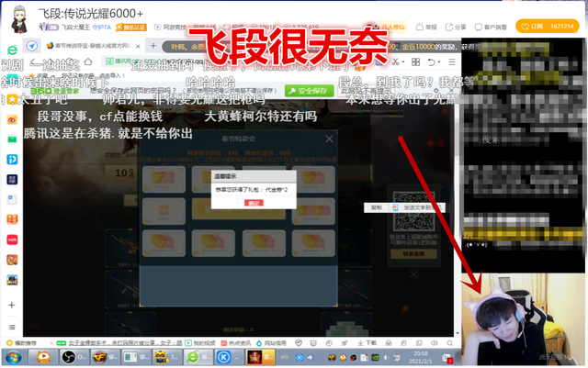
Task: Click the orange 订阅 subscribe button
Action: point(548,27)
